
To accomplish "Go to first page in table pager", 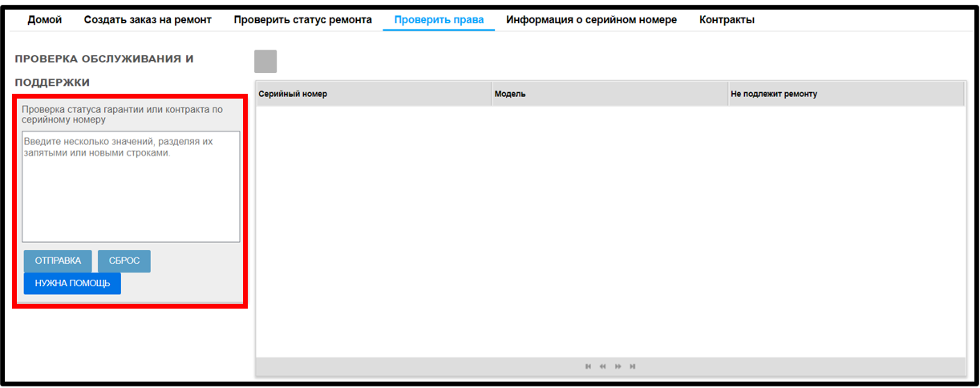I will click(x=588, y=366).
